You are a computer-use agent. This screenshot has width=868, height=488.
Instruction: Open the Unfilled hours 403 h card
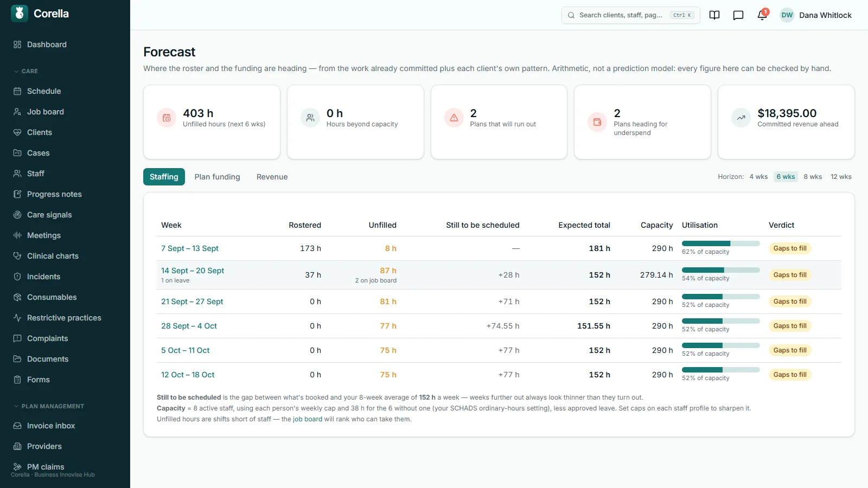[212, 122]
